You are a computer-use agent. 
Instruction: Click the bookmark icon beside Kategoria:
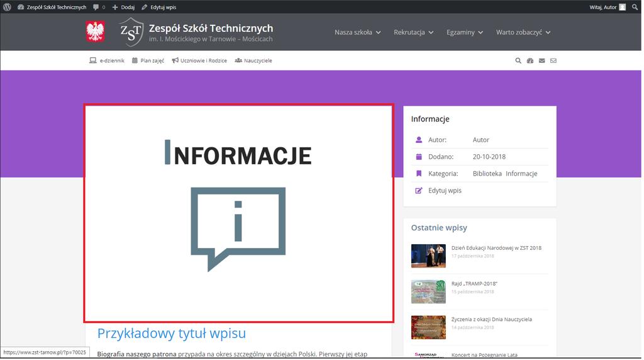(418, 174)
